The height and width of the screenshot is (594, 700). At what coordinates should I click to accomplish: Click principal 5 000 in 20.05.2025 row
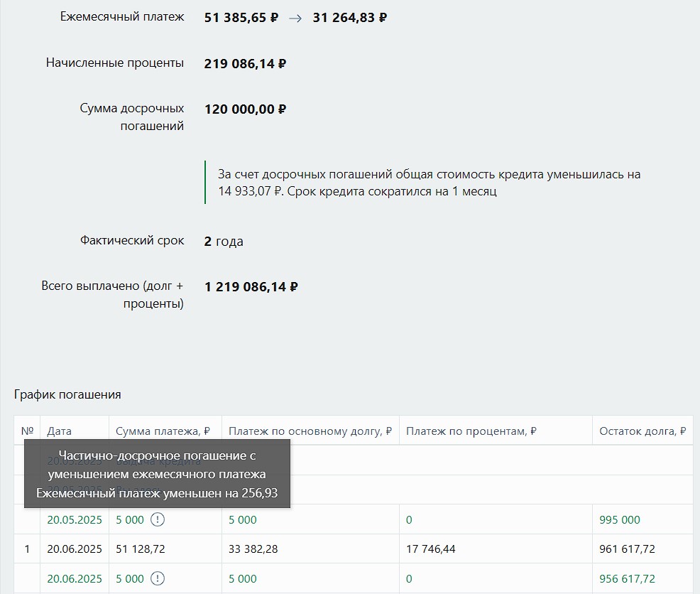[242, 520]
